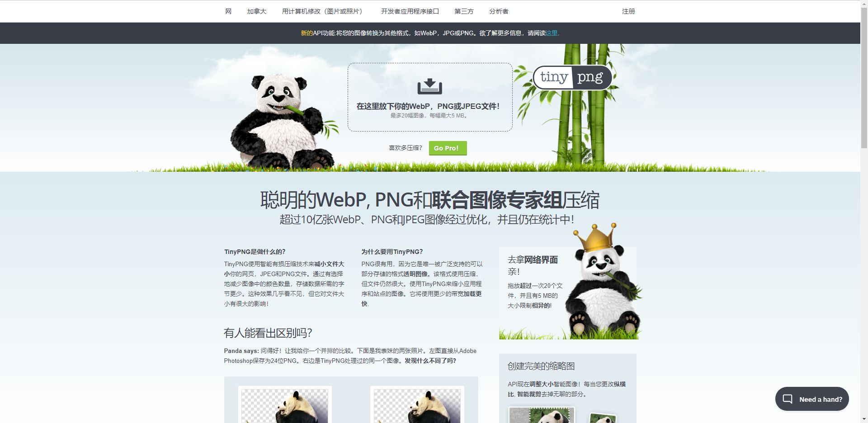
Task: Click the 最多20幅图像，每幅最大5 MB。 note
Action: [430, 116]
